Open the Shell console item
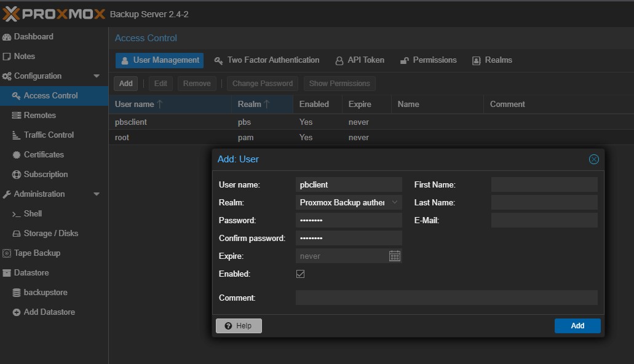Screen dimensions: 634x364 pyautogui.click(x=33, y=214)
